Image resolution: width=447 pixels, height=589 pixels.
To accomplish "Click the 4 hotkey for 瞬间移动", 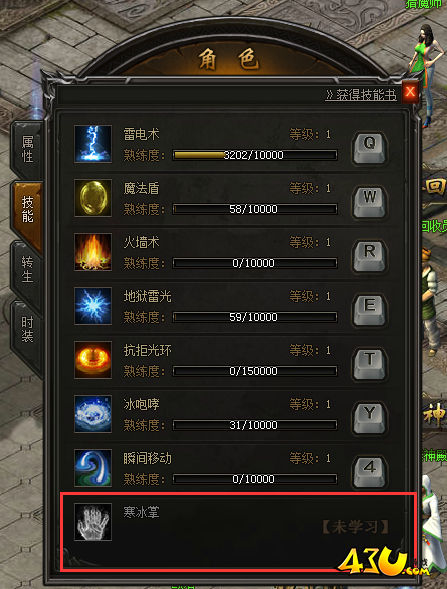I will pyautogui.click(x=369, y=472).
